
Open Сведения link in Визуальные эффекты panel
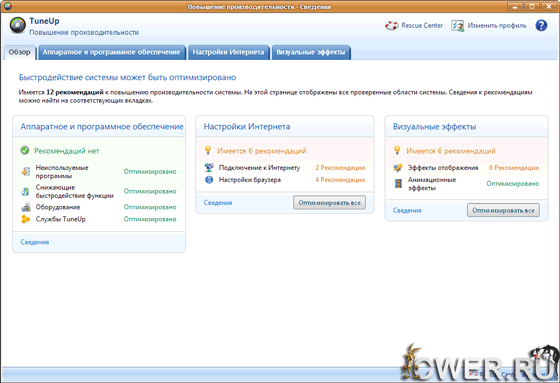pyautogui.click(x=407, y=210)
